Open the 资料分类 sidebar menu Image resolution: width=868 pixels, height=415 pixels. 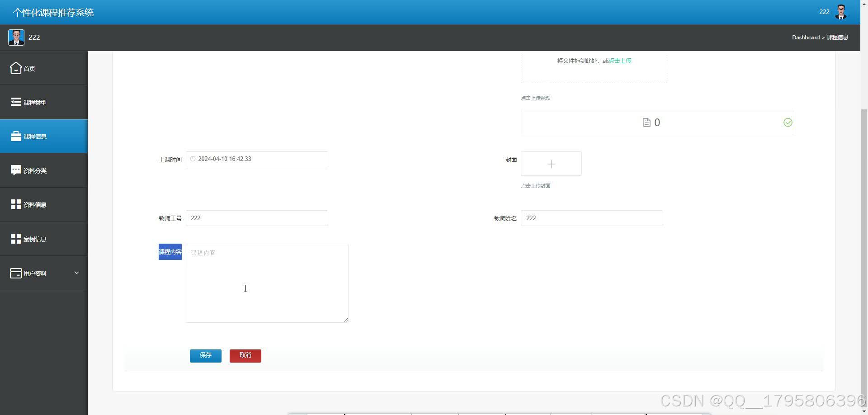click(43, 170)
